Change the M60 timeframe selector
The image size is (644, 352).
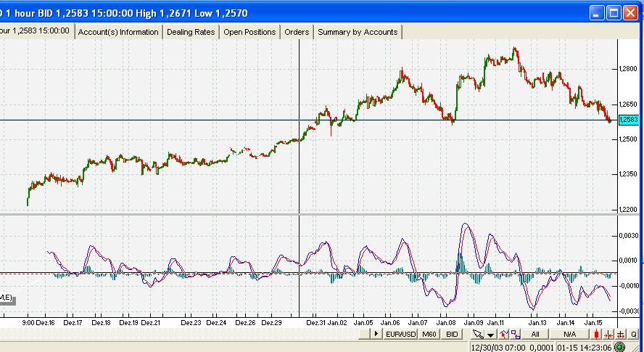click(429, 334)
